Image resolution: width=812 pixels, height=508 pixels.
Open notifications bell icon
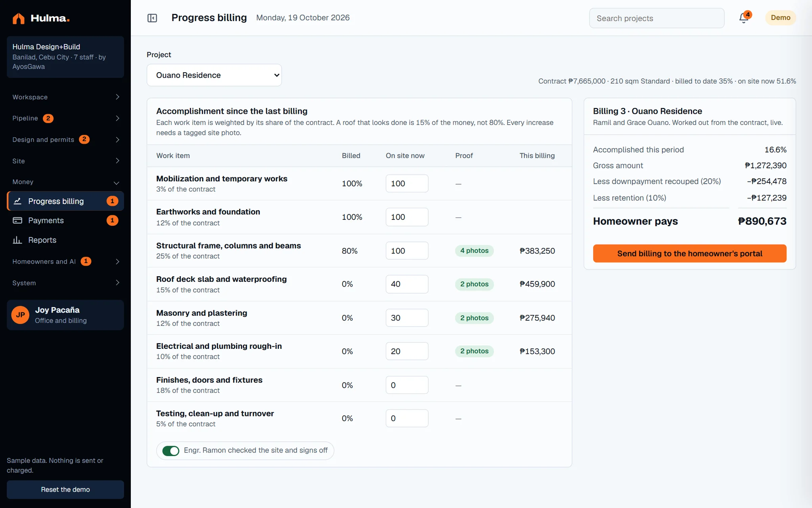click(744, 18)
